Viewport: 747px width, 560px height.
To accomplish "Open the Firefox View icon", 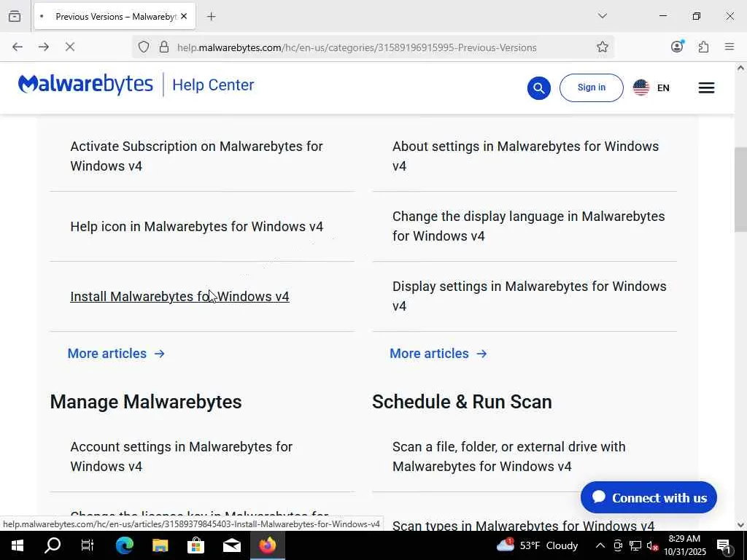I will (15, 16).
